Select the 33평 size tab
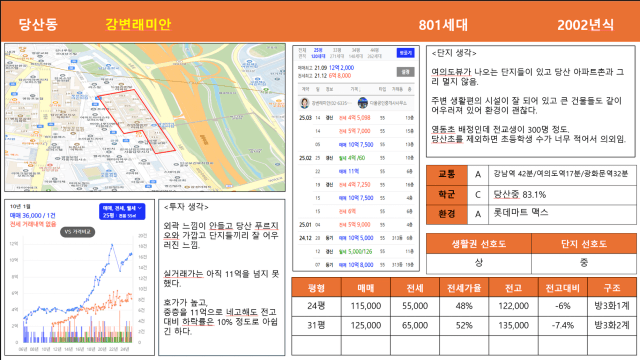640x360 pixels. pos(337,53)
